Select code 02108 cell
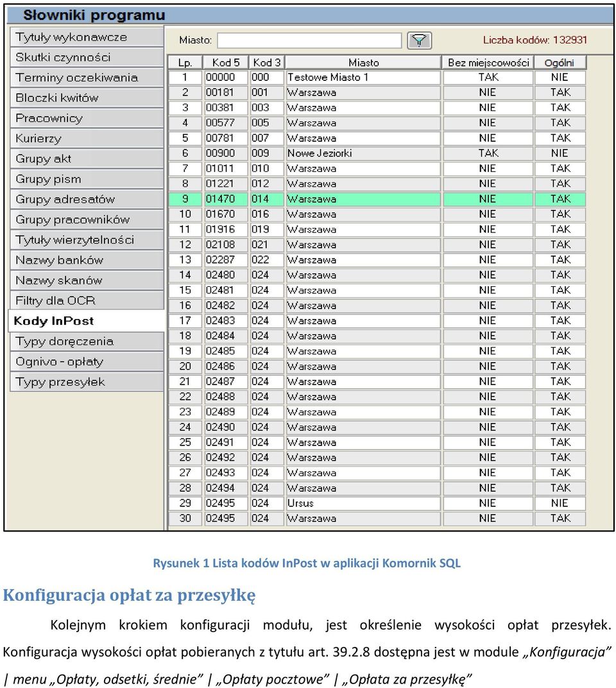Image resolution: width=616 pixels, height=688 pixels. click(x=226, y=245)
